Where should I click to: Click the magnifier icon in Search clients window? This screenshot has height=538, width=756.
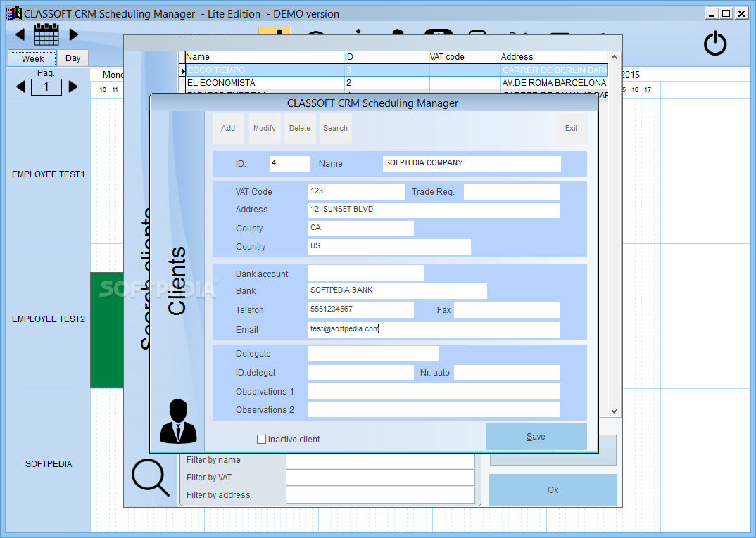point(151,478)
